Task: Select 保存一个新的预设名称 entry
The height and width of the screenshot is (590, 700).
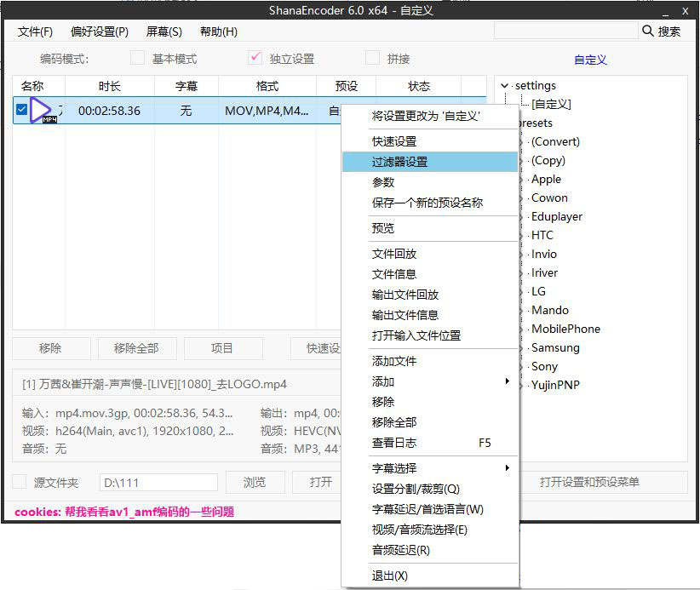Action: click(430, 203)
